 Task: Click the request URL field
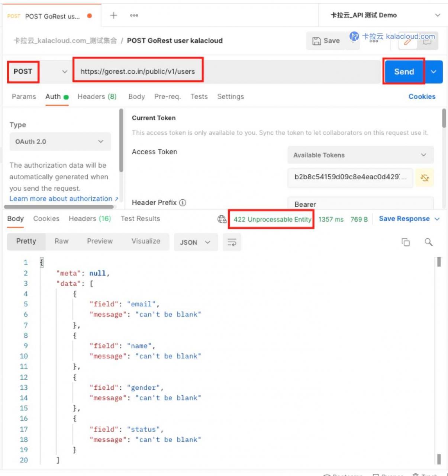(x=227, y=71)
